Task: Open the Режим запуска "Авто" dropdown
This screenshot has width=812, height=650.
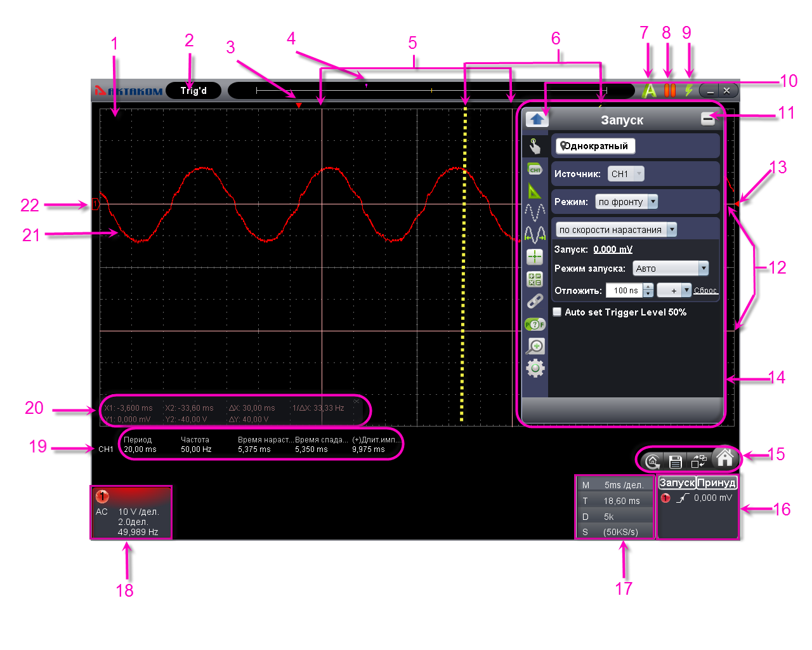Action: pos(671,269)
